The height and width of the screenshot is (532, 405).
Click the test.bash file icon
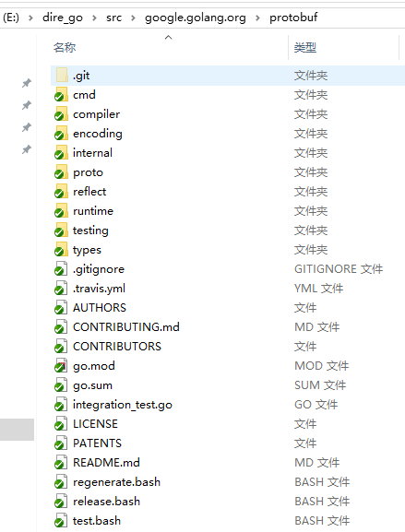pos(61,520)
